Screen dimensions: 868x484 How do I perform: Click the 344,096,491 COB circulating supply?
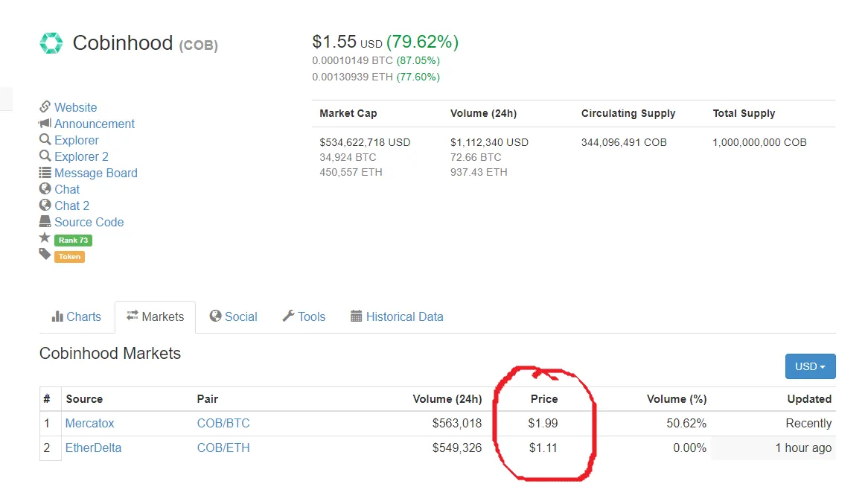[x=624, y=142]
